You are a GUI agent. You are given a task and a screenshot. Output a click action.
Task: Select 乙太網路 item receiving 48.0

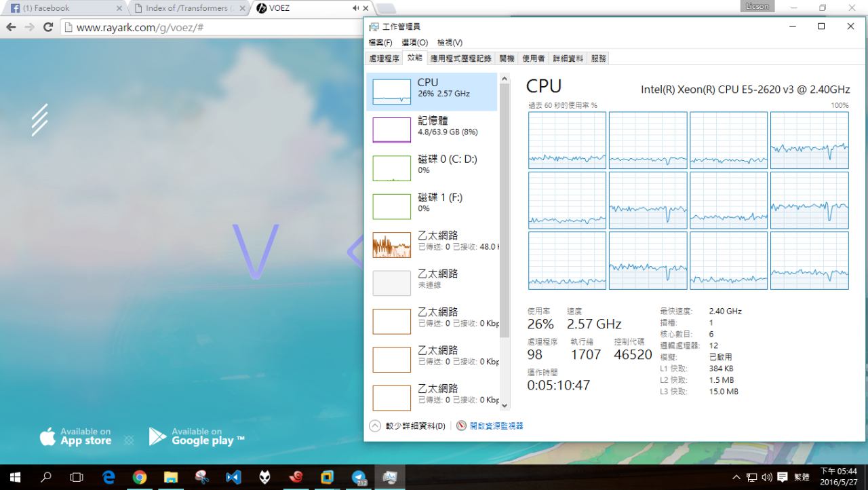point(432,245)
